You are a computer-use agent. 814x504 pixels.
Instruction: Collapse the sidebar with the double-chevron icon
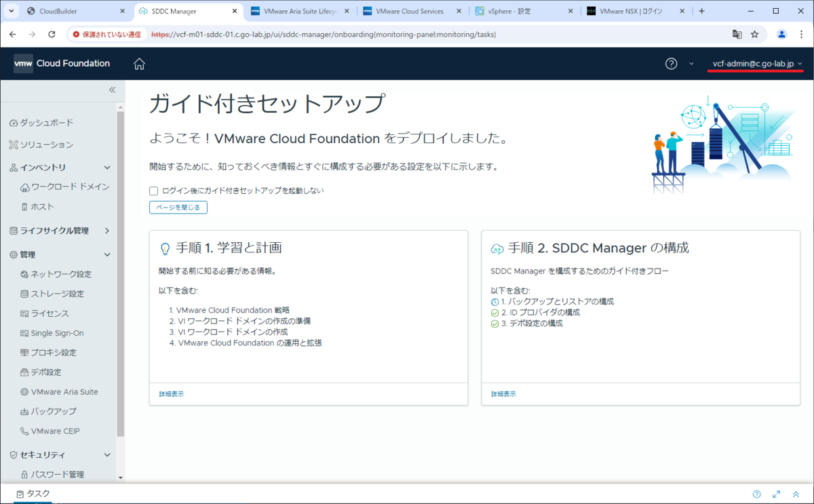click(113, 90)
